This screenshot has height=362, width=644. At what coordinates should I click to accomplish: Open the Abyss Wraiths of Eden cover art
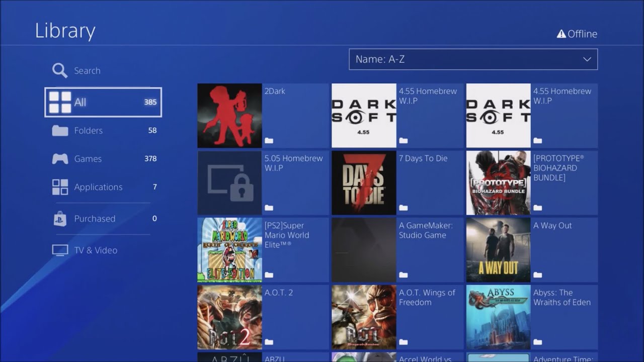(498, 317)
